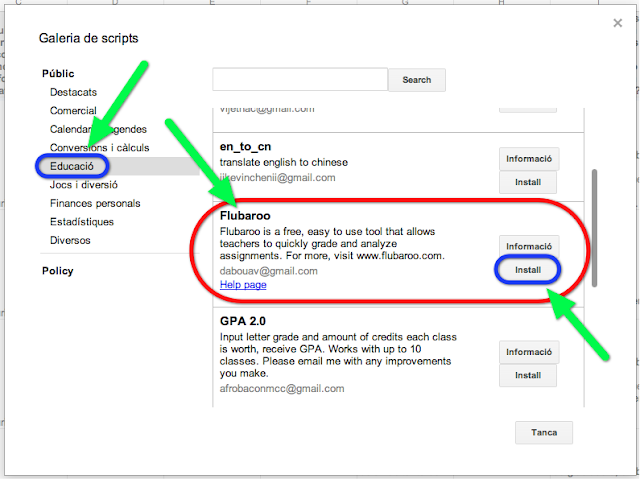Image resolution: width=640 pixels, height=479 pixels.
Task: Click the afrobaconmcc@gmail.com author text
Action: coord(282,388)
